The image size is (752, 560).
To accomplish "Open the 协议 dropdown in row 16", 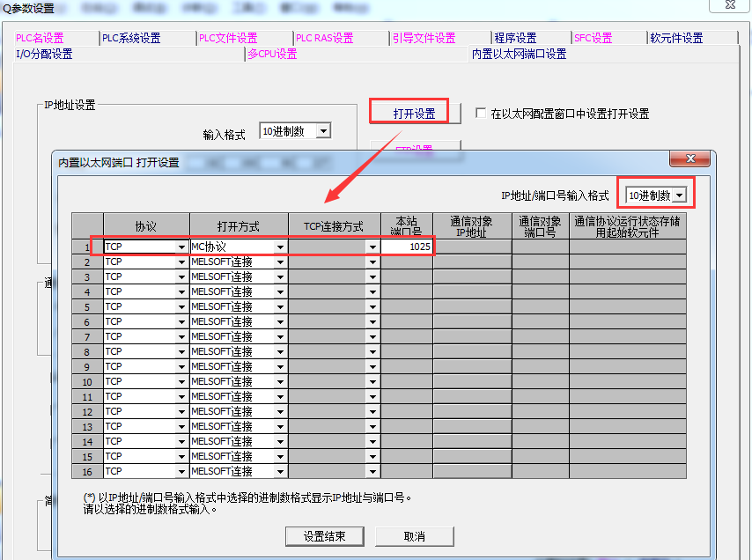I will pyautogui.click(x=181, y=472).
